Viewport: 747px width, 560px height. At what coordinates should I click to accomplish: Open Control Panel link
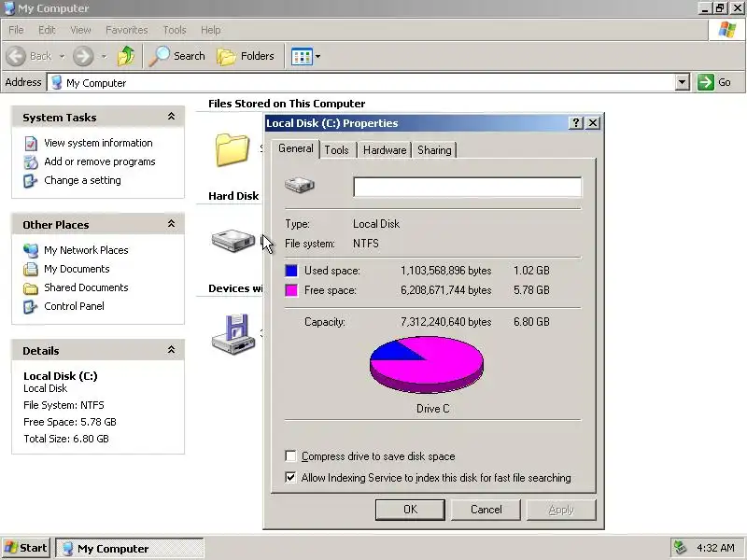[x=74, y=306]
